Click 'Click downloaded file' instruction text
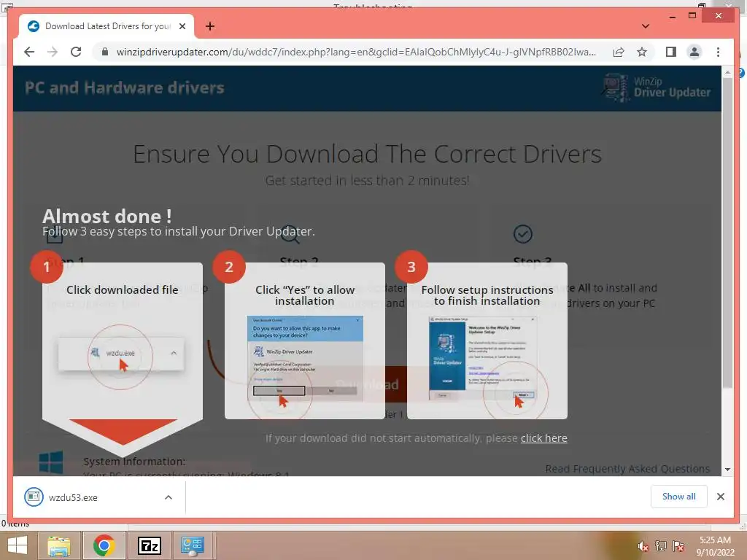This screenshot has width=747, height=560. 123,289
